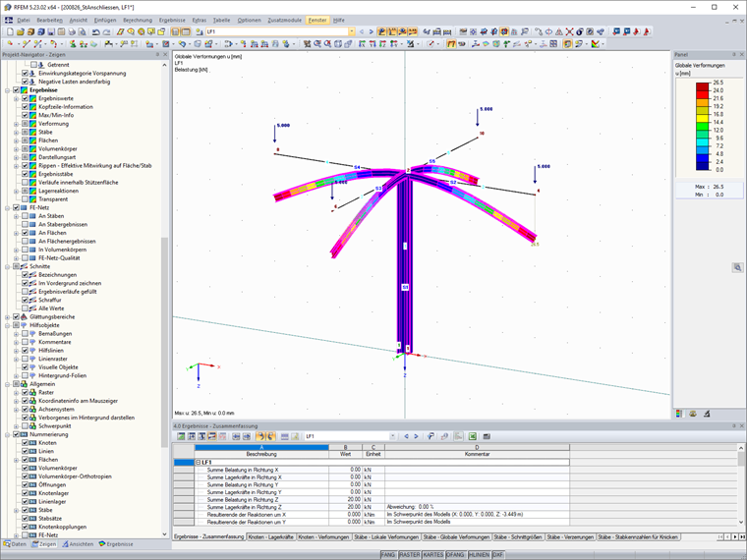This screenshot has height=560, width=747.
Task: Click the Undo arrow in the toolbar
Action: point(95,31)
